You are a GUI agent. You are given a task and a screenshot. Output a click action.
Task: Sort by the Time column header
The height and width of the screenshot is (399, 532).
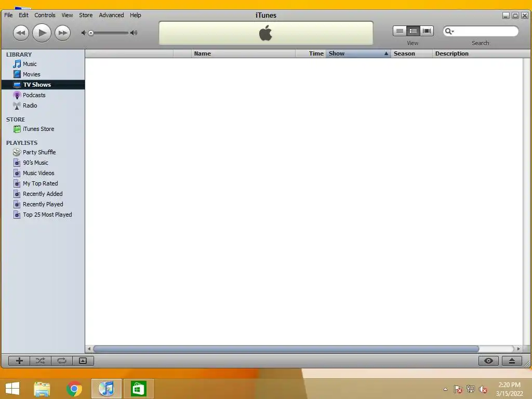(311, 54)
